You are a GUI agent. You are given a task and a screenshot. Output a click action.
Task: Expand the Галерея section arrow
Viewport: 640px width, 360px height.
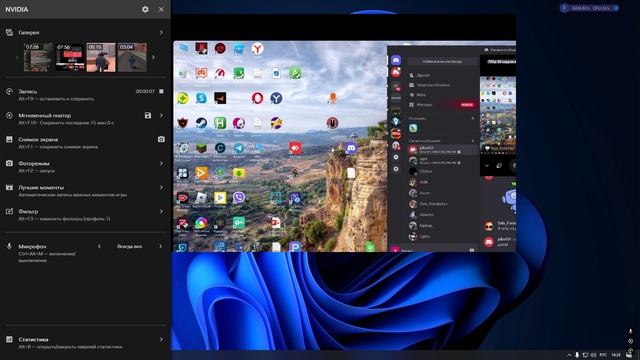[161, 32]
